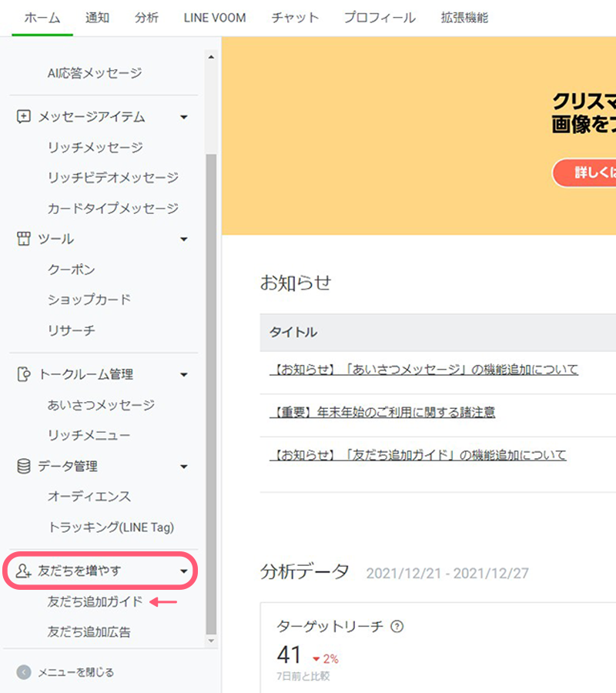Click the target reach help icon
The image size is (616, 693).
click(397, 627)
